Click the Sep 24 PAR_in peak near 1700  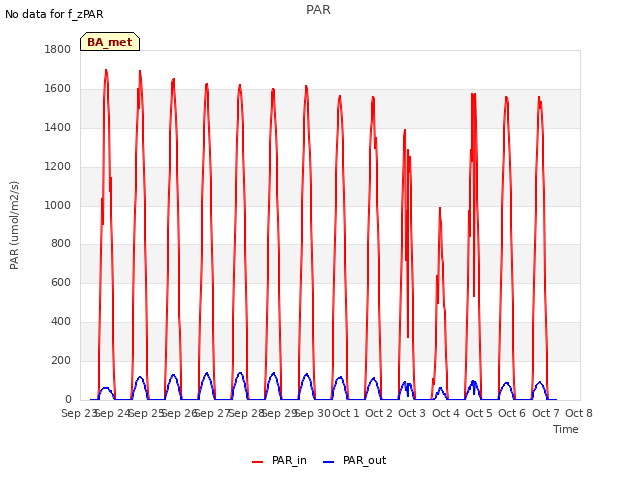(x=106, y=71)
